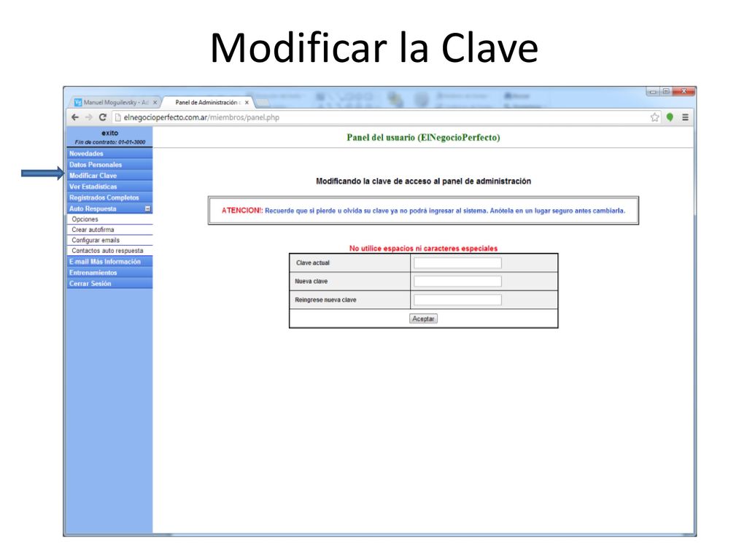Go back using the browser back arrow

(x=75, y=117)
